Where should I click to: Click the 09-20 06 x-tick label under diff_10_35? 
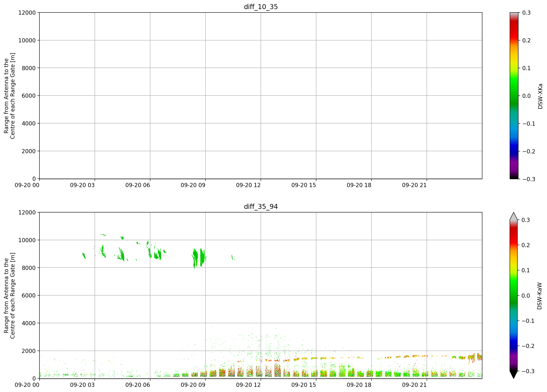click(138, 185)
